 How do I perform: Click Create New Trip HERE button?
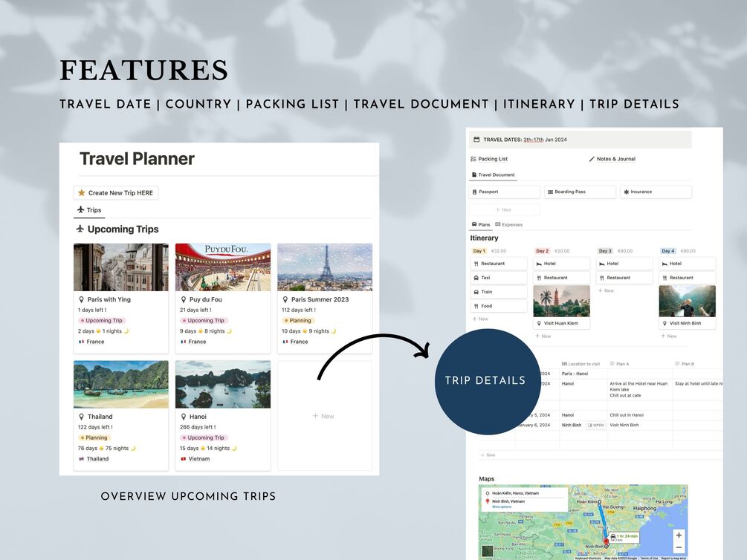[x=116, y=193]
